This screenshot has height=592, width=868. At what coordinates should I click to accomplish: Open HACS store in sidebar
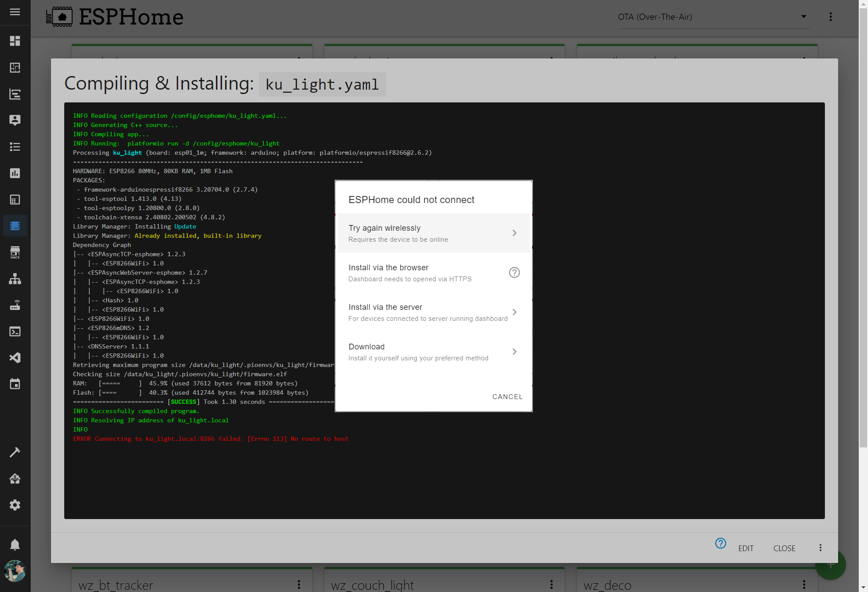pos(15,252)
